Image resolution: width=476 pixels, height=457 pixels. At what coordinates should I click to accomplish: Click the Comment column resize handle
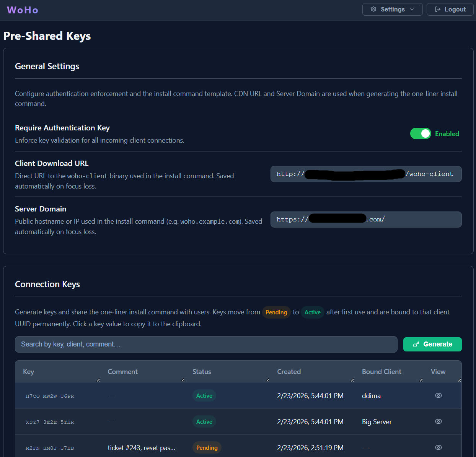183,380
